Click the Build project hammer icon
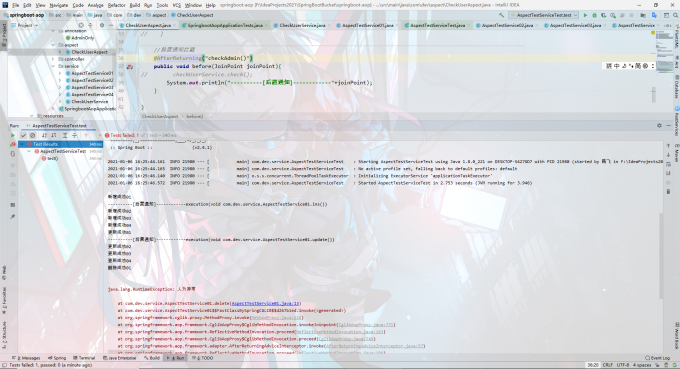680x369 pixels. coord(502,15)
